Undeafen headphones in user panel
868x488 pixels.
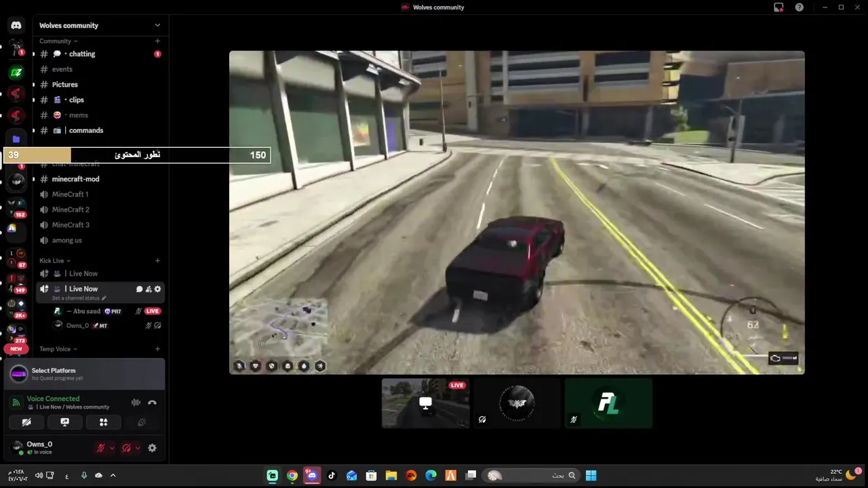pos(126,448)
